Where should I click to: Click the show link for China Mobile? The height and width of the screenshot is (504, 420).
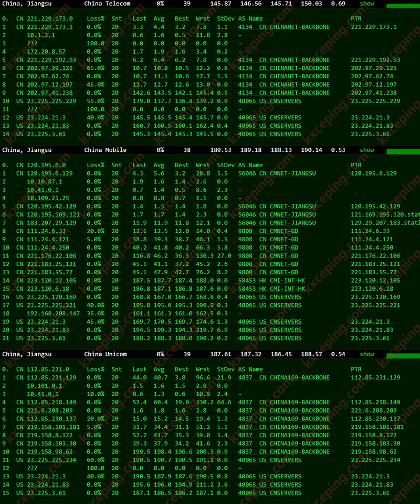click(366, 150)
